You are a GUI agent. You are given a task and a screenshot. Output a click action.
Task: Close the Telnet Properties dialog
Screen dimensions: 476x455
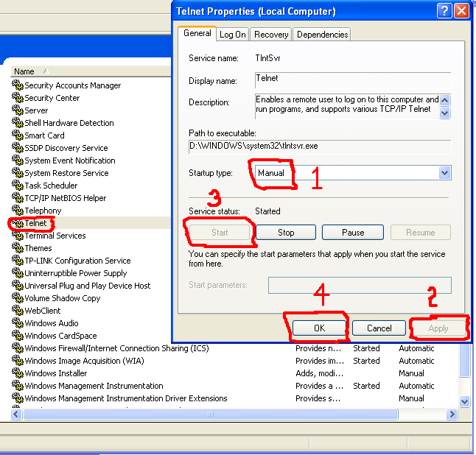(x=461, y=11)
